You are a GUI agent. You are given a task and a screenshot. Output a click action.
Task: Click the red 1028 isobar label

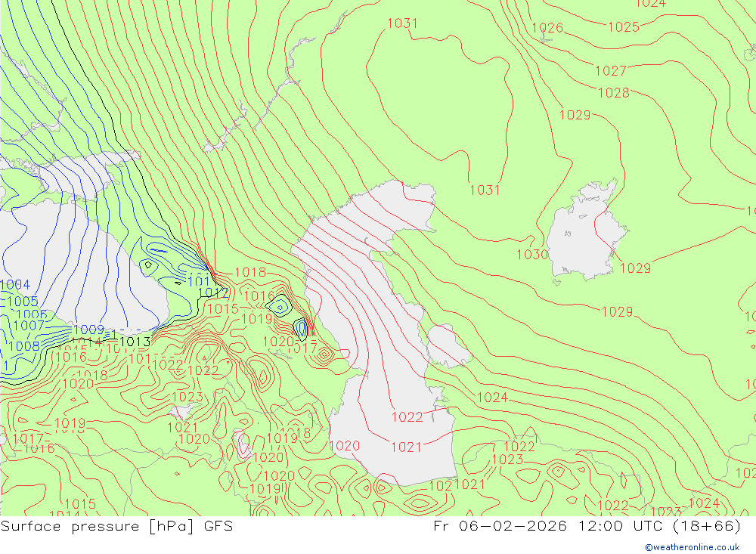tap(614, 92)
